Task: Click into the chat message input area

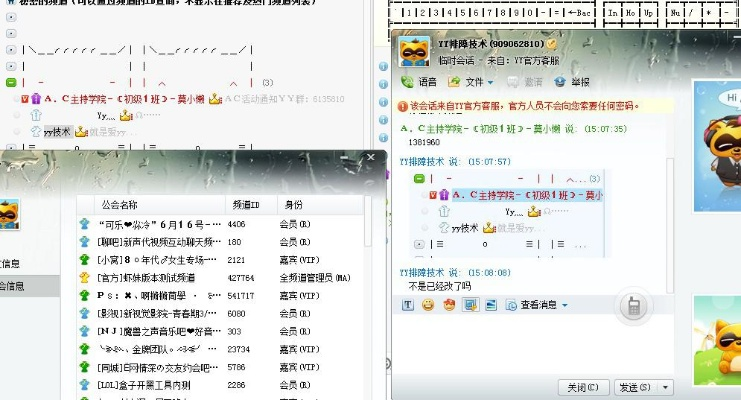Action: pyautogui.click(x=532, y=345)
